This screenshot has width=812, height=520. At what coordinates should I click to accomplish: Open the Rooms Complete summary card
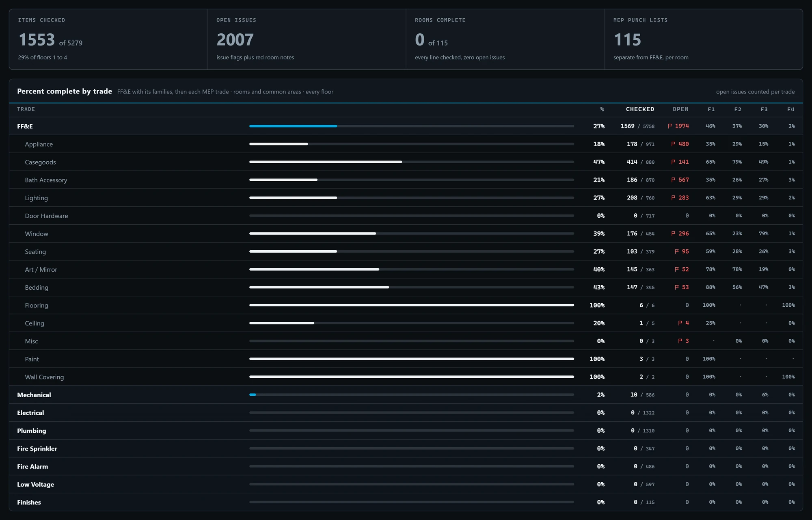point(505,39)
